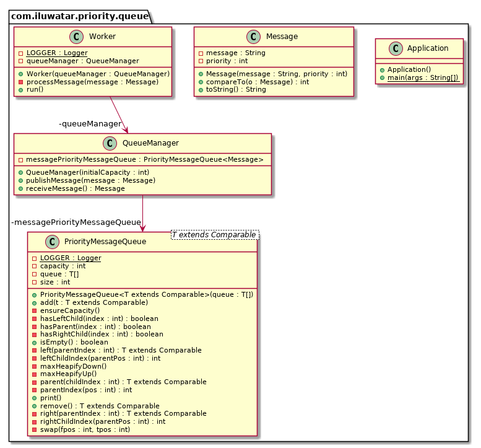Select the underlined main(args : String[]) method
Viewport: 481px width, 448px height.
point(423,77)
